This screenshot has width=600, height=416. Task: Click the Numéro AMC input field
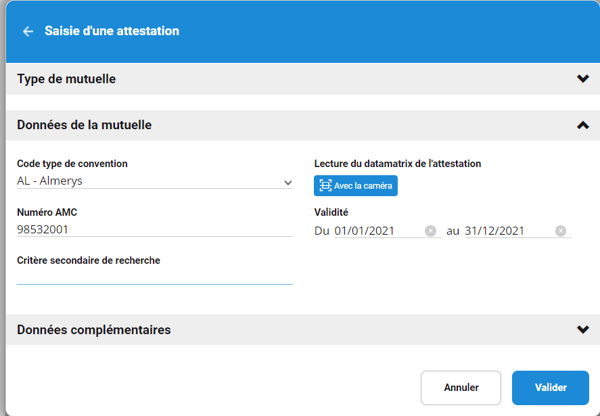155,230
